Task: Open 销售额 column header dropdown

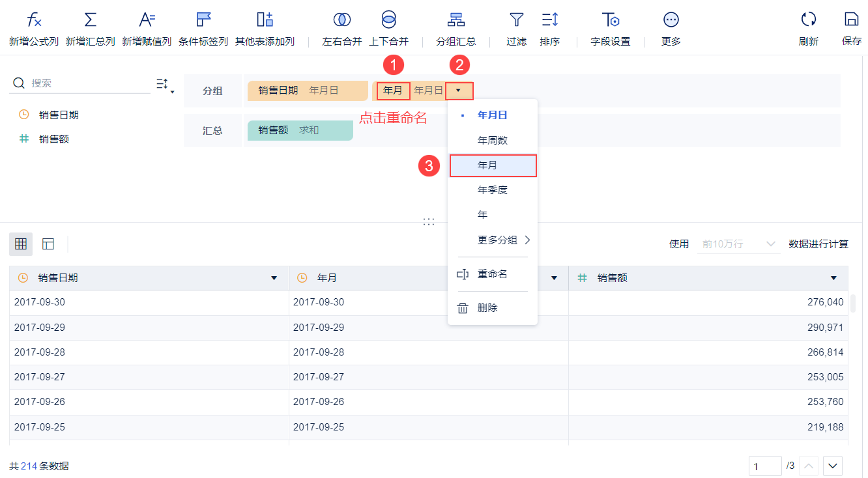Action: [x=833, y=278]
